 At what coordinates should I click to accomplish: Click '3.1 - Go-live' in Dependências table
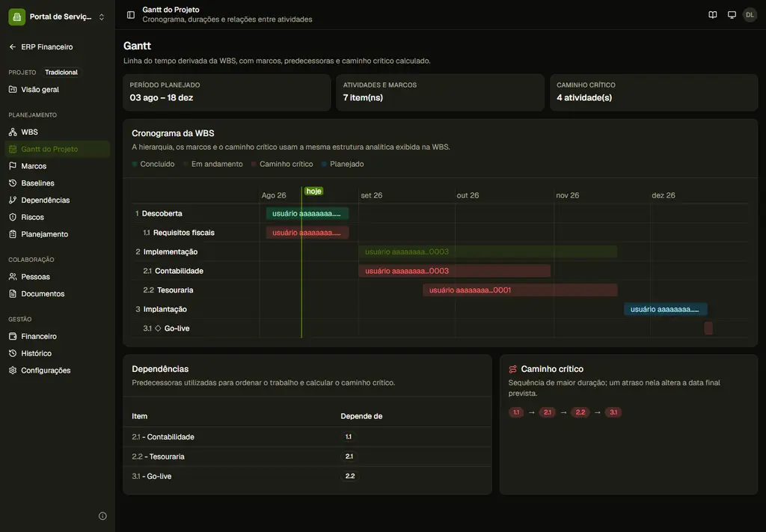[151, 476]
